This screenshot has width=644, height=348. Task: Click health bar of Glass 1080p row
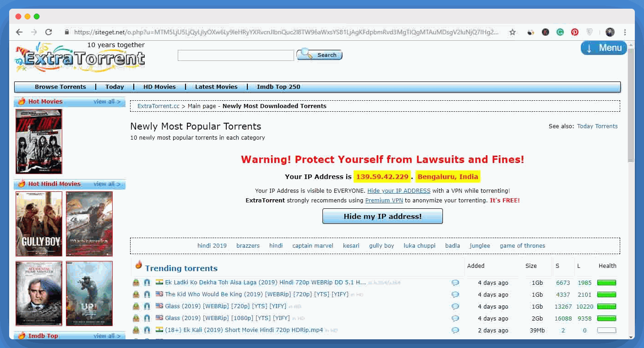pyautogui.click(x=606, y=318)
